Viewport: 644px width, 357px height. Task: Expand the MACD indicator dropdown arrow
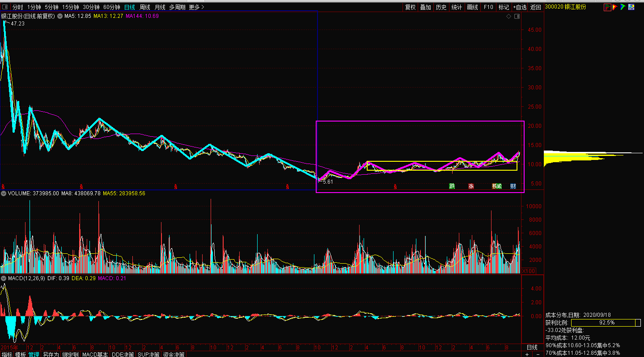(x=4, y=278)
